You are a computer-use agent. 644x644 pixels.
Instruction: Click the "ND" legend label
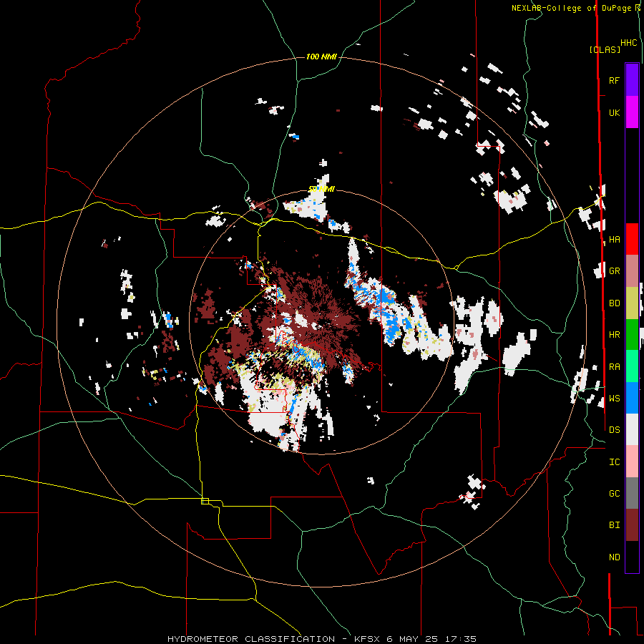pyautogui.click(x=614, y=557)
